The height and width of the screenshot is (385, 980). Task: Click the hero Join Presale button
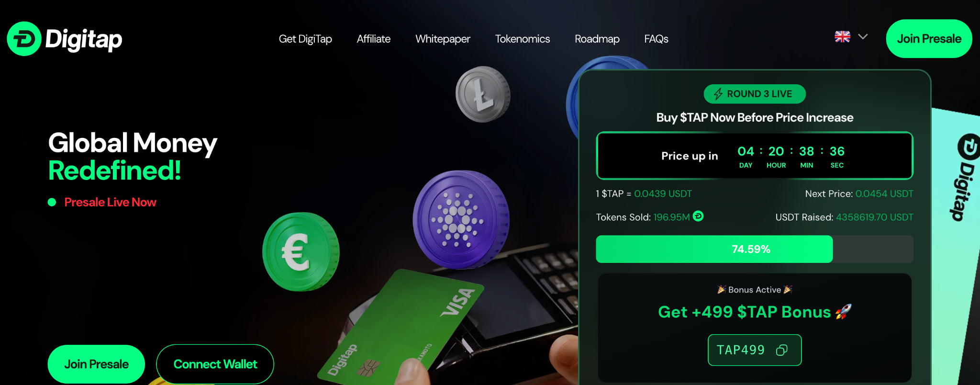pyautogui.click(x=96, y=364)
